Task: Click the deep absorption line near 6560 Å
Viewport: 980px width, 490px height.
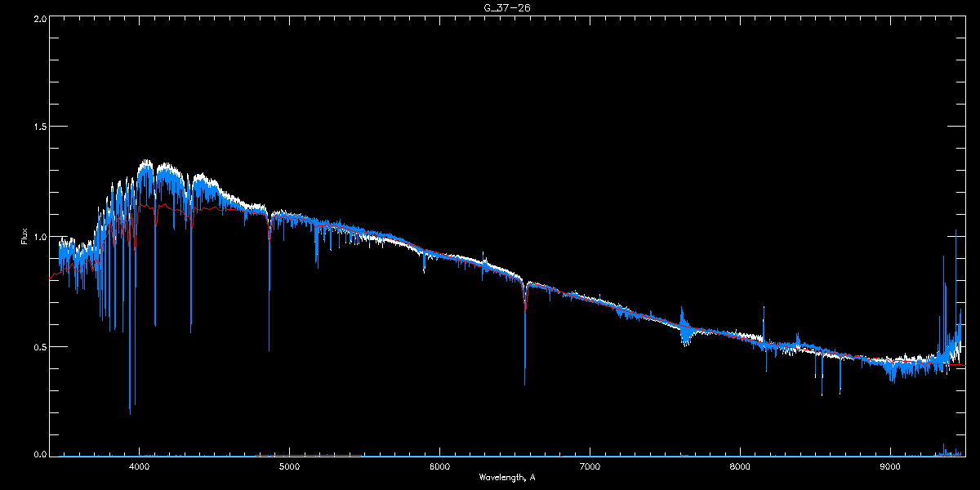Action: [x=524, y=335]
